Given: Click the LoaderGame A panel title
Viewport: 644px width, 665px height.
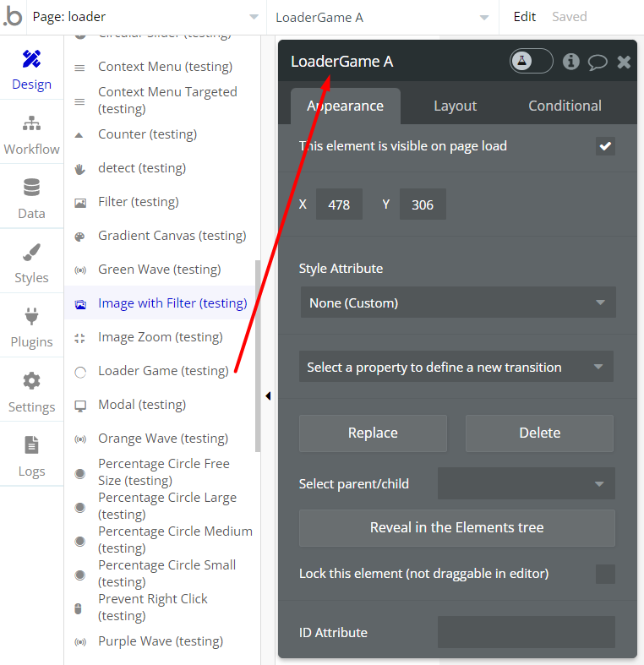Looking at the screenshot, I should click(x=342, y=62).
